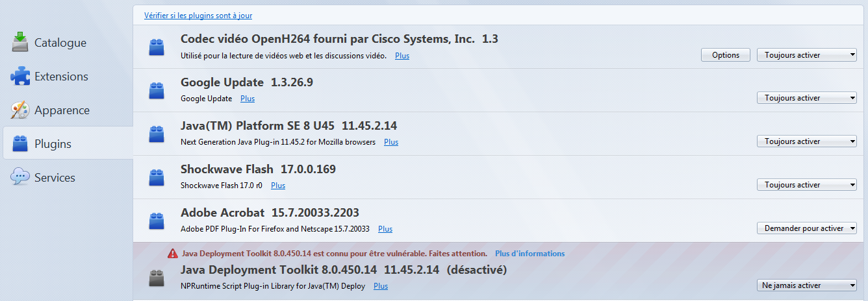Viewport: 868px width, 301px height.
Task: Click the Extensions puzzle piece icon
Action: click(x=20, y=76)
